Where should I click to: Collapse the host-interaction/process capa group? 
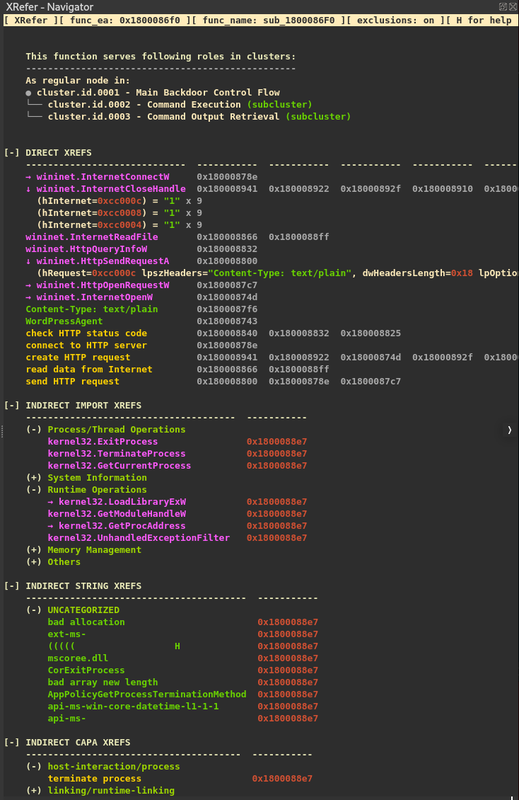tap(34, 766)
